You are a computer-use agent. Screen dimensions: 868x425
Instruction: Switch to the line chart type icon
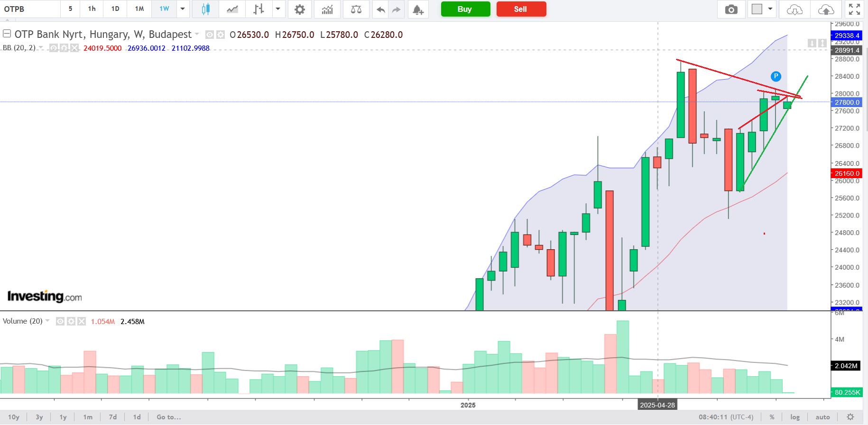pos(232,9)
